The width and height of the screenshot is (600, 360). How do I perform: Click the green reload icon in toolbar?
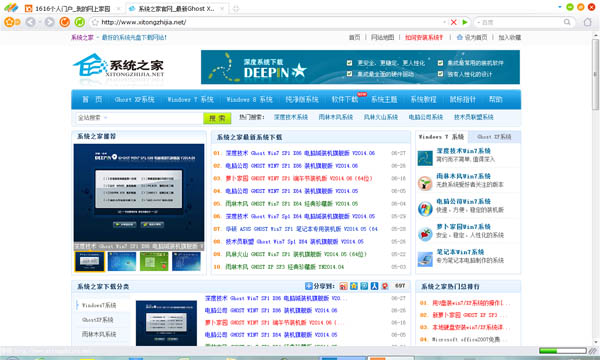[x=80, y=22]
